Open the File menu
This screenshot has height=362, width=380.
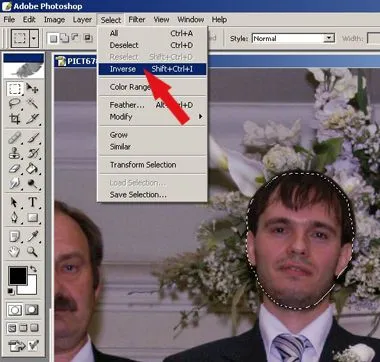click(9, 20)
